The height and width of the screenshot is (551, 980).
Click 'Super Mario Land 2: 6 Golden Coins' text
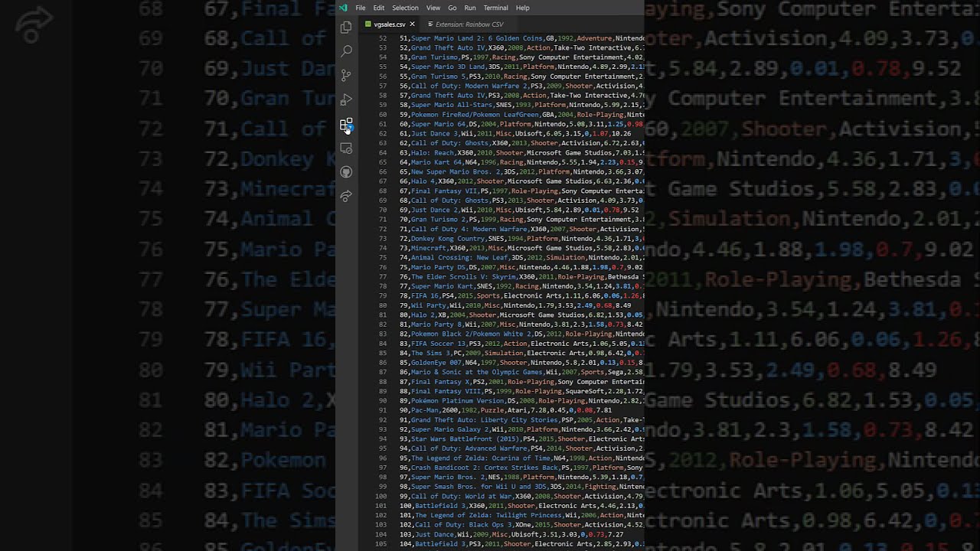click(x=477, y=38)
